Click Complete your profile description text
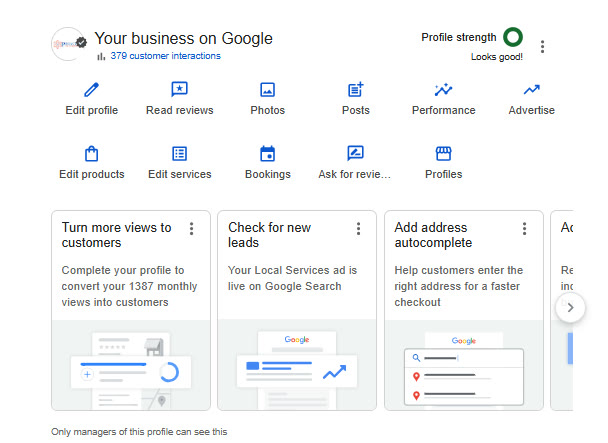The image size is (608, 443). click(129, 286)
